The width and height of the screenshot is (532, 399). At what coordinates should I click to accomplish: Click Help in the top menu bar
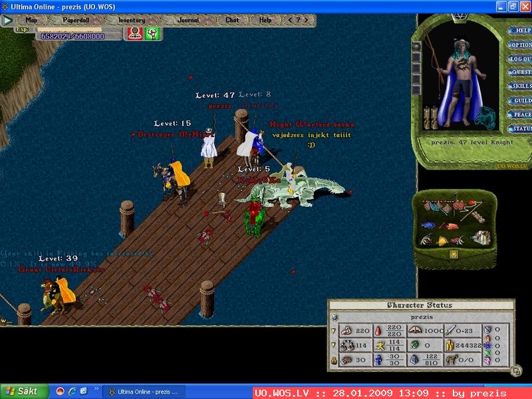tap(265, 21)
